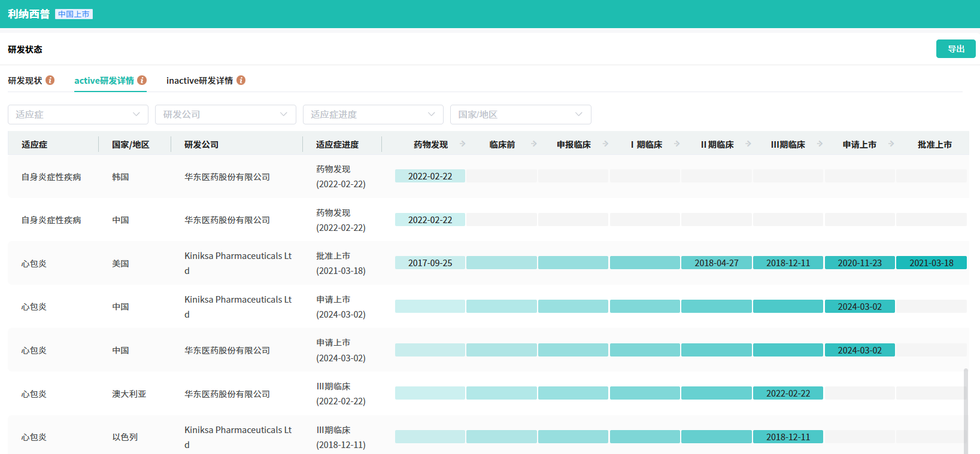The width and height of the screenshot is (980, 454).
Task: Click info icon beside 研发现状 tab
Action: 50,80
